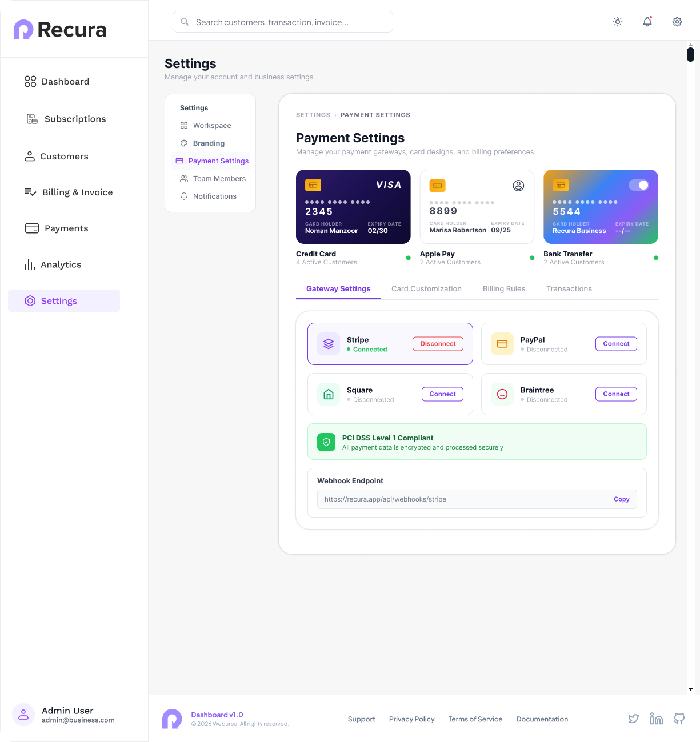This screenshot has width=700, height=742.
Task: Switch to the Gateway Settings tab
Action: pos(338,289)
